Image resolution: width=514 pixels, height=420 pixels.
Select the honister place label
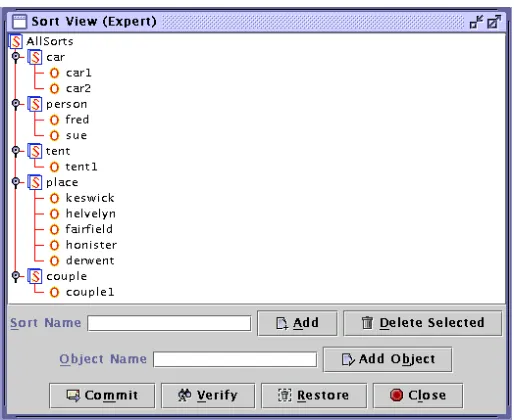(91, 245)
